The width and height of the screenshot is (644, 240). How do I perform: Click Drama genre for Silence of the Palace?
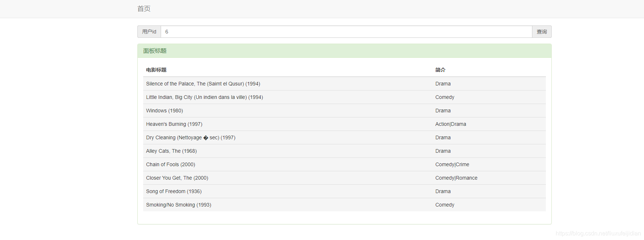[x=443, y=84]
